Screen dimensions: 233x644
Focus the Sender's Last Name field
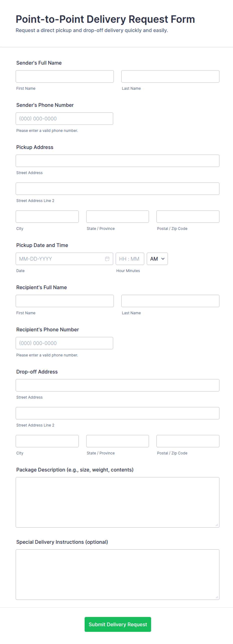point(170,76)
